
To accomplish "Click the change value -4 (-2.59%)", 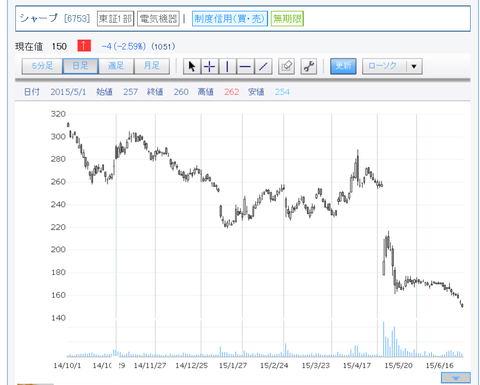I will [x=124, y=46].
